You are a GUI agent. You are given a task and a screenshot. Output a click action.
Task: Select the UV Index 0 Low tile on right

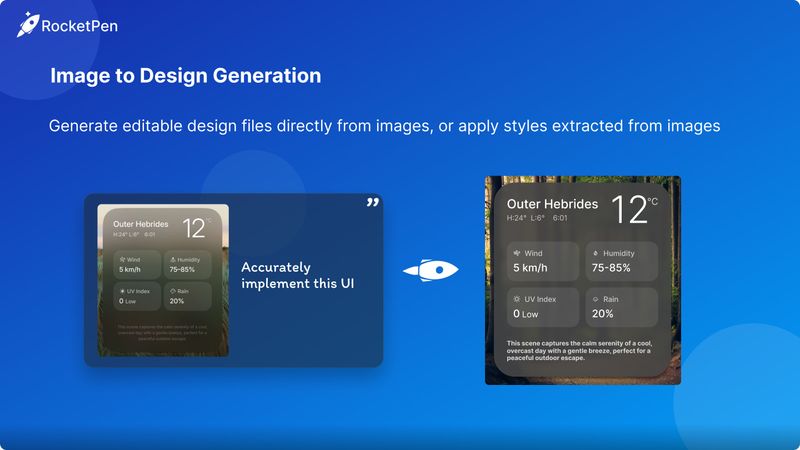coord(543,307)
